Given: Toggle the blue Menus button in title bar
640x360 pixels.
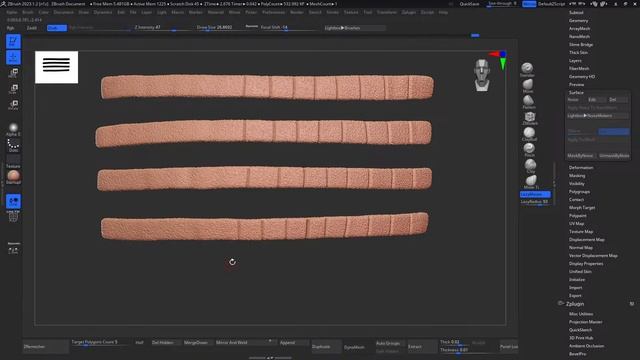Looking at the screenshot, I should point(529,4).
